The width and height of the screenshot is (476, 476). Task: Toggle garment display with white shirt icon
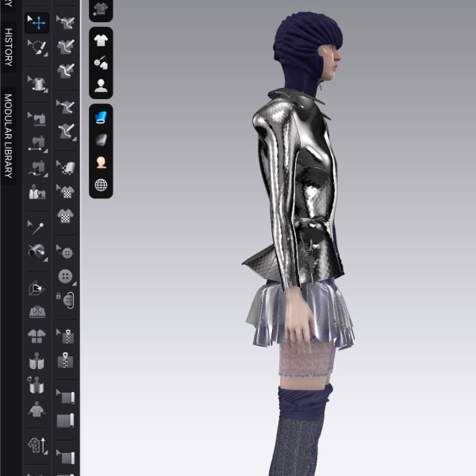101,40
